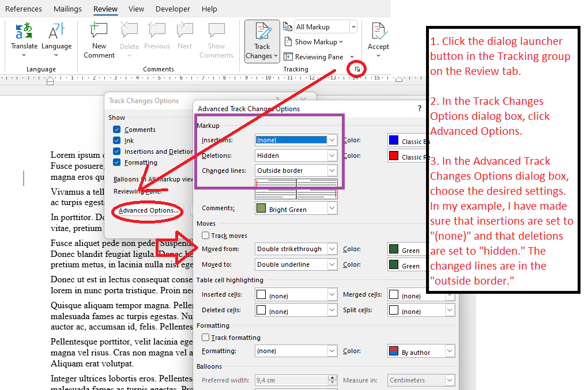This screenshot has height=390, width=588.
Task: Open the Developer tab
Action: 172,9
